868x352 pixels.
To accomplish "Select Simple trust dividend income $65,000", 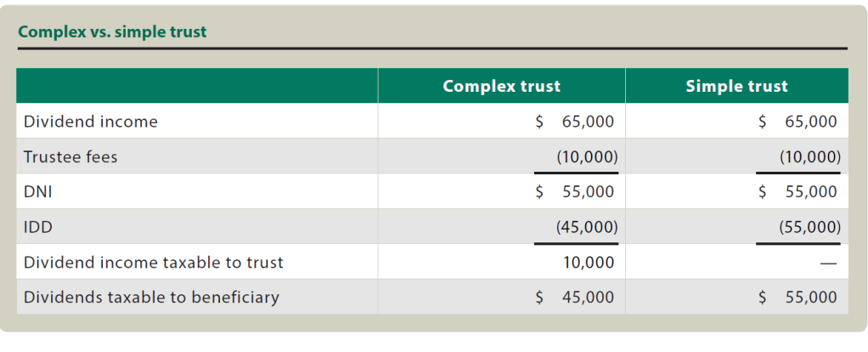I will (798, 122).
